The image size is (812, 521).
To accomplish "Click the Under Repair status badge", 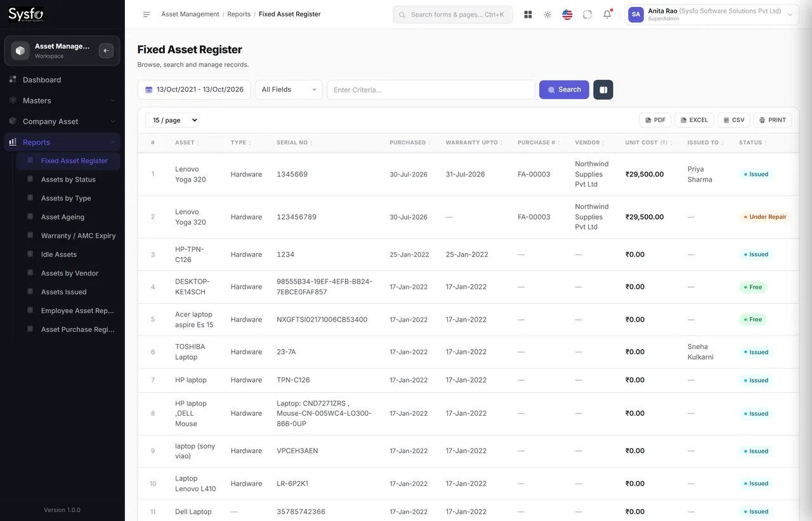I will tap(765, 217).
